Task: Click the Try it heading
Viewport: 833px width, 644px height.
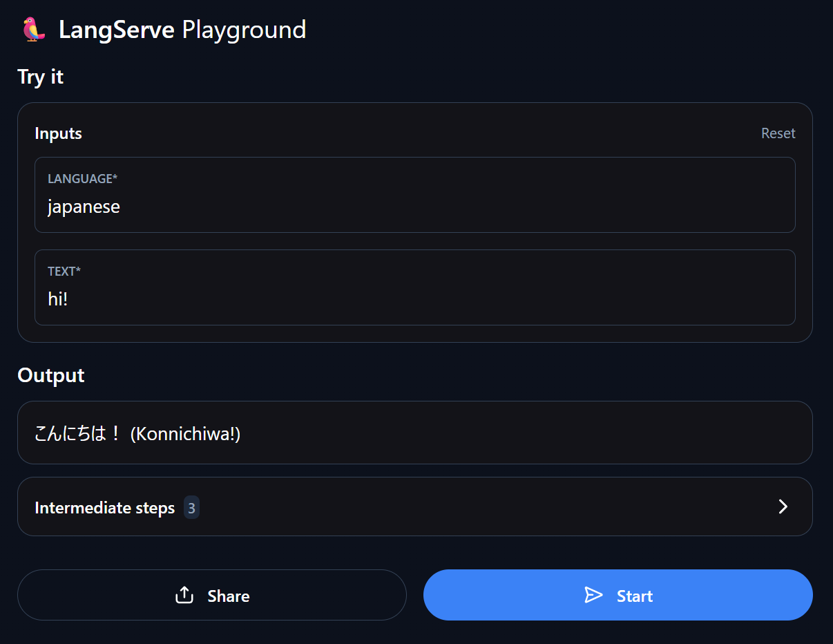Action: click(40, 77)
